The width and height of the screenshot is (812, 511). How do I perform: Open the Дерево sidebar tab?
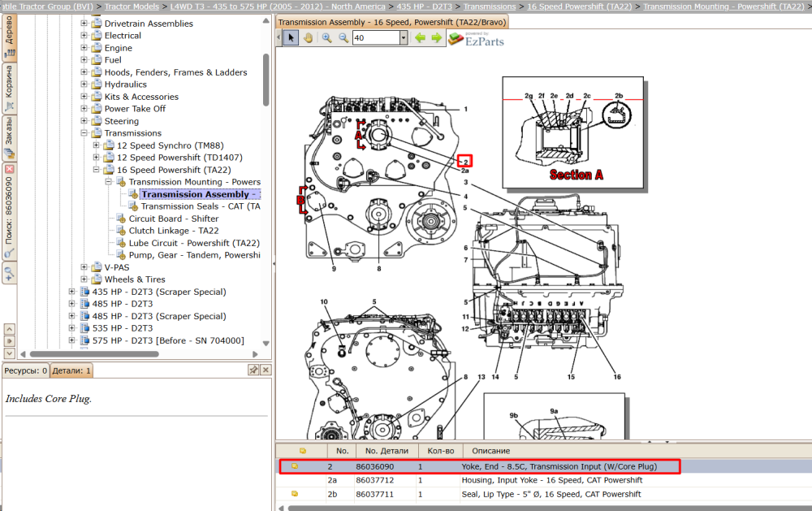[x=9, y=37]
